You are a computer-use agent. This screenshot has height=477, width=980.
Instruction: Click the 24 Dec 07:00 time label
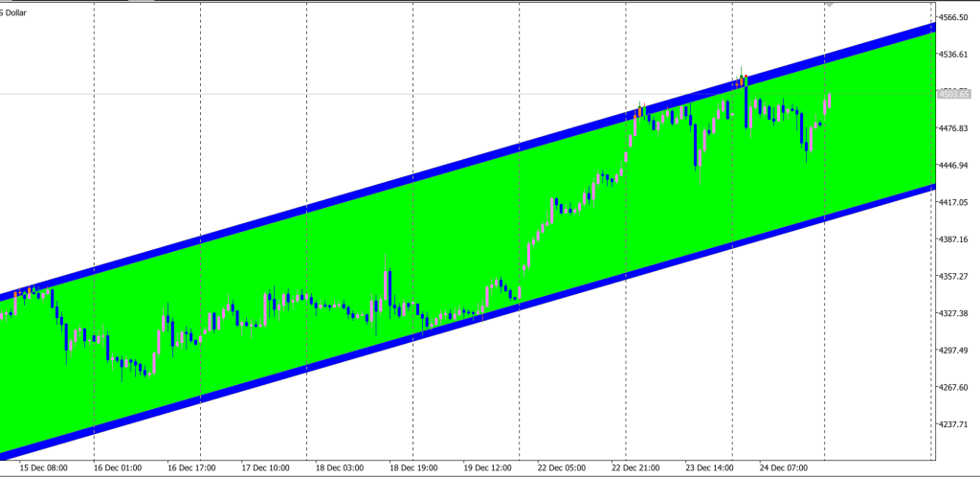[x=784, y=468]
